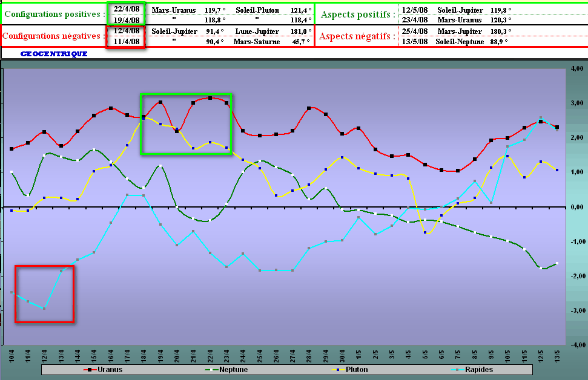Click the 4,00 value on the y-axis
This screenshot has width=588, height=380.
pos(576,68)
